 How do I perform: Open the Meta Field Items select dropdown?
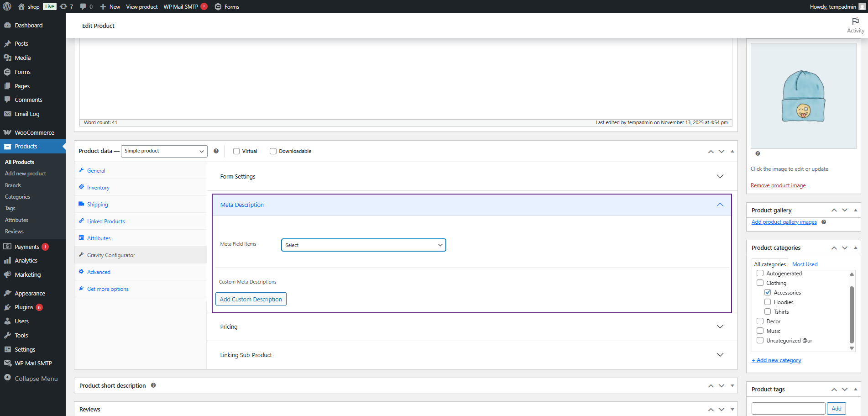(x=363, y=245)
